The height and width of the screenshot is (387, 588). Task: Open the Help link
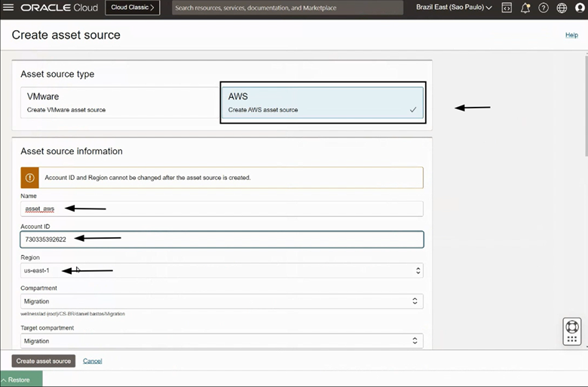pyautogui.click(x=571, y=35)
